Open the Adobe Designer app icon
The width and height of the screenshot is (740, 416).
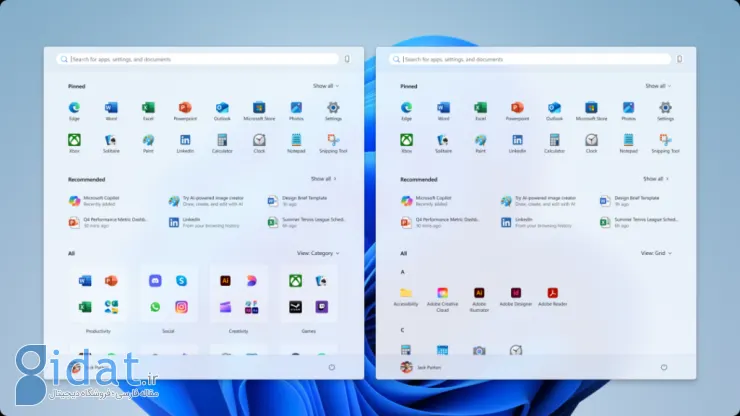[516, 293]
